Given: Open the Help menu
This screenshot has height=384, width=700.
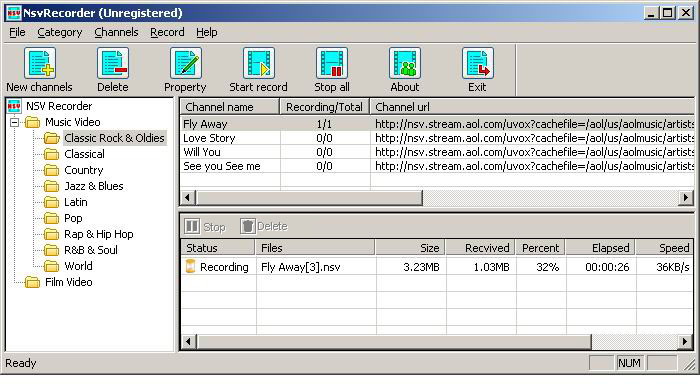Looking at the screenshot, I should (x=207, y=32).
